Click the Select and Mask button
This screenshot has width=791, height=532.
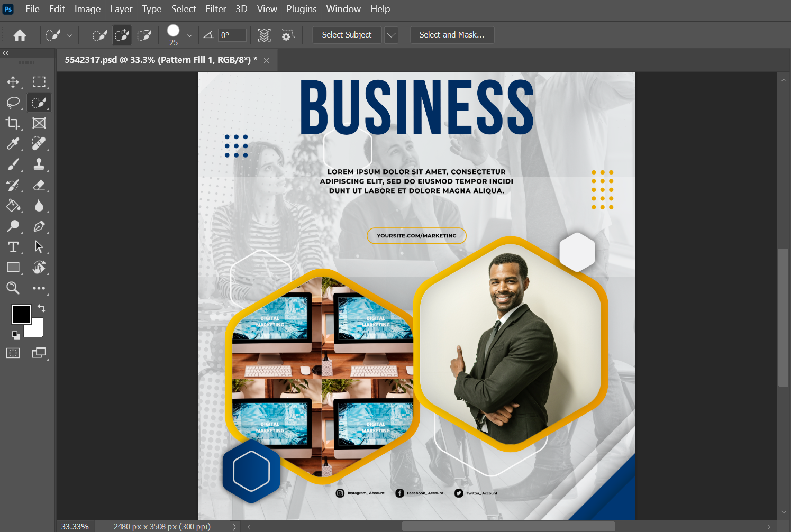[x=451, y=35]
